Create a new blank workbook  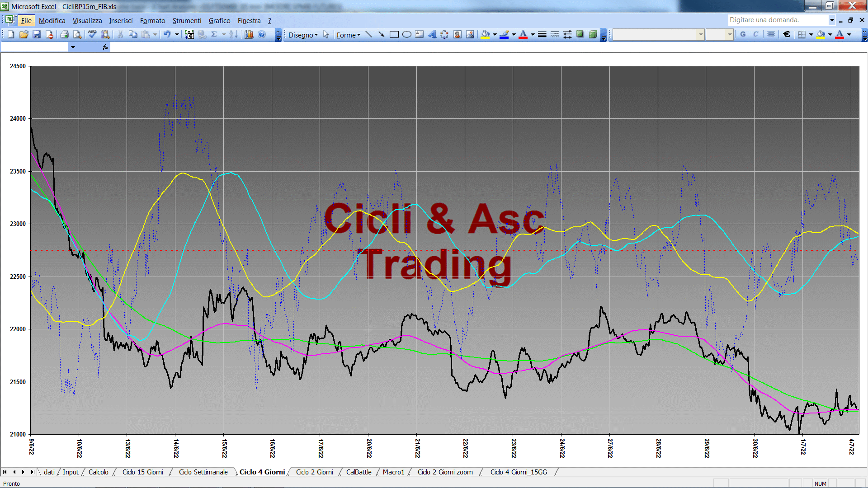pos(11,34)
